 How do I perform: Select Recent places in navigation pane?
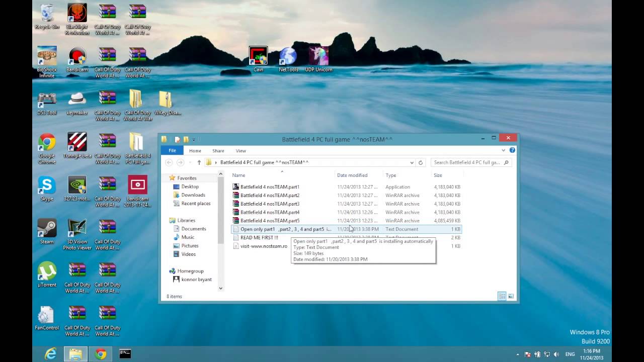click(x=196, y=204)
